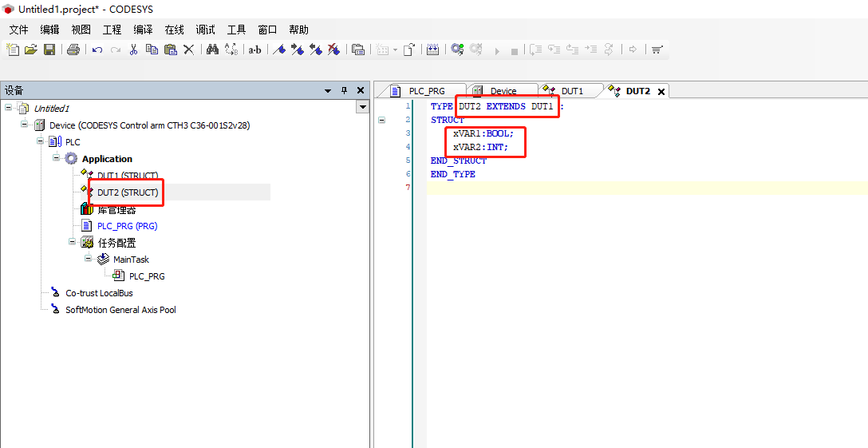Viewport: 868px width, 448px height.
Task: Click the Copy icon in toolbar
Action: 152,50
